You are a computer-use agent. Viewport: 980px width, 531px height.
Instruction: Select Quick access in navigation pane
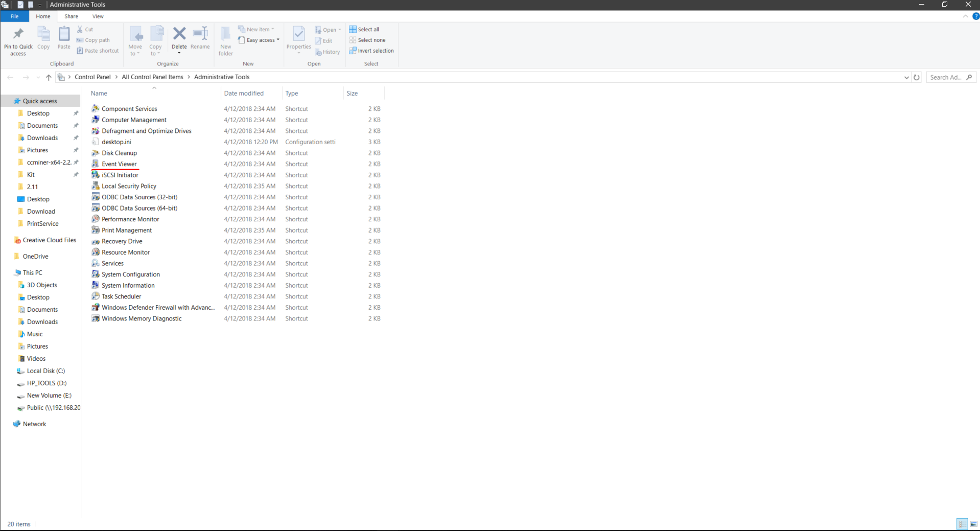tap(40, 101)
